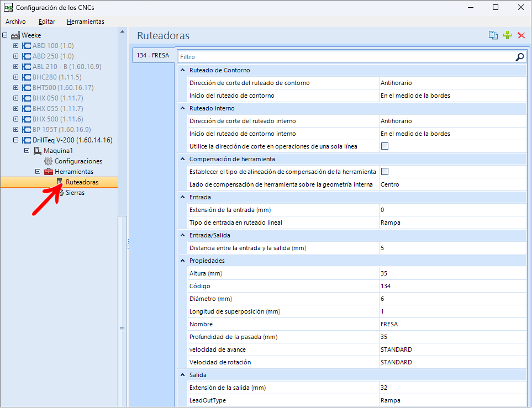Toggle tool compensation alignment type checkbox
The image size is (532, 408).
pos(384,172)
